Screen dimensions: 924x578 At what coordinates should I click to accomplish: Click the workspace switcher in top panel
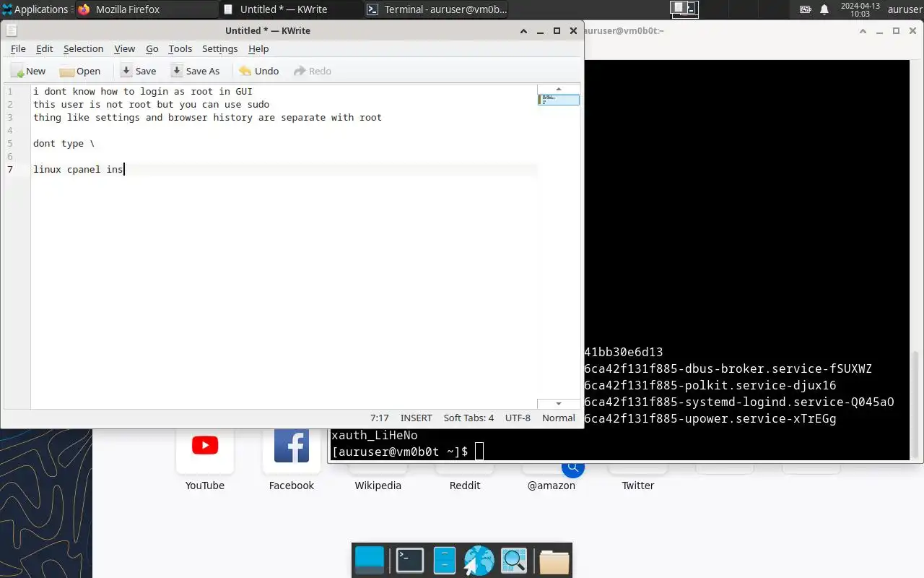[684, 9]
